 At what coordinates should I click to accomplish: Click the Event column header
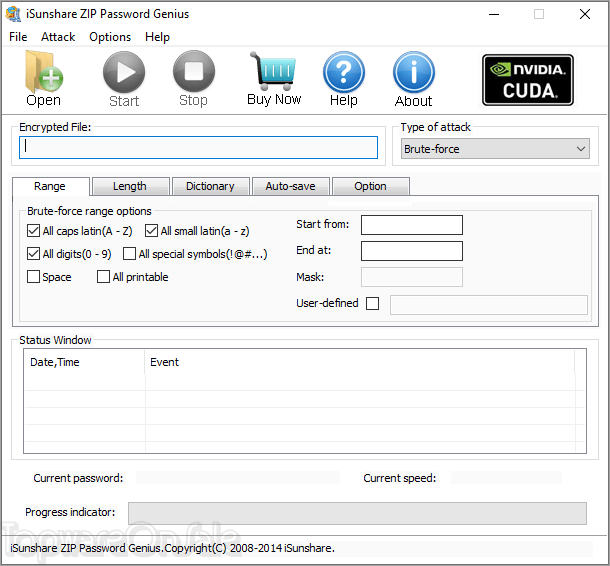tap(359, 362)
